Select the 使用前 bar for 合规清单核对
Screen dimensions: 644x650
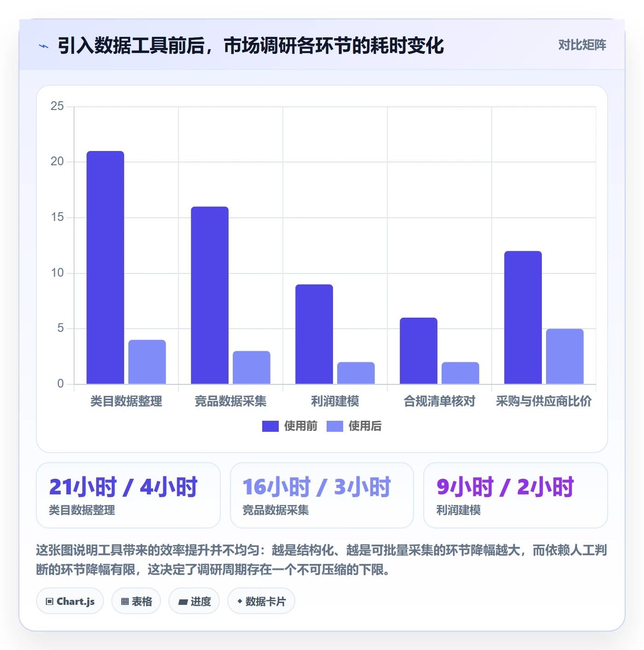[419, 351]
